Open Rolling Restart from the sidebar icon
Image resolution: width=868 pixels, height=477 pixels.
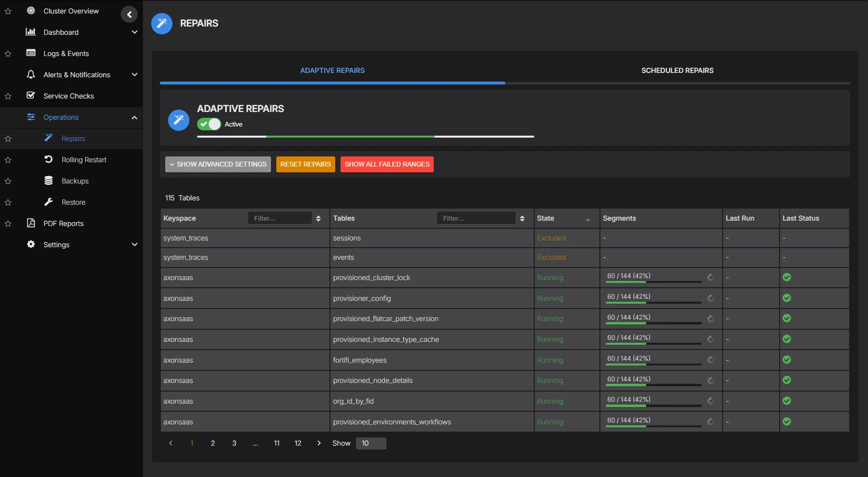point(48,159)
